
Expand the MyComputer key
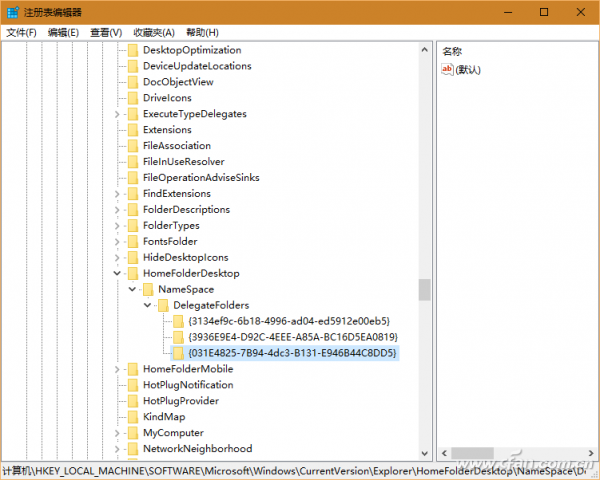pos(117,433)
